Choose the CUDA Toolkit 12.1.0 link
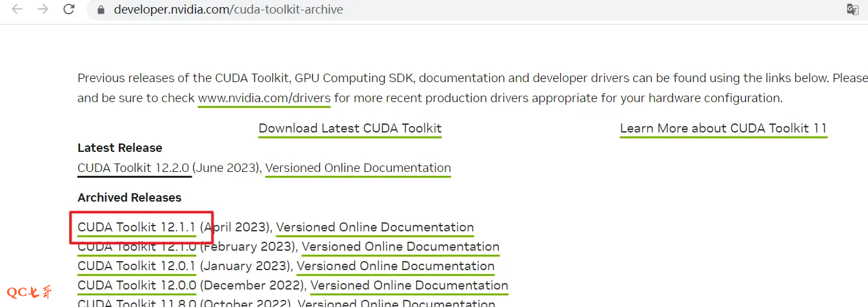Screen dimensions: 868x307 pos(136,246)
